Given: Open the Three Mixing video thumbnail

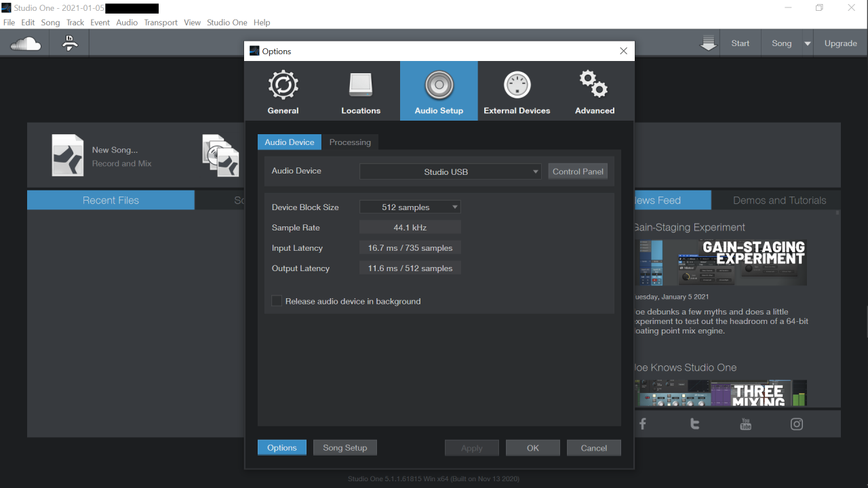Looking at the screenshot, I should (721, 393).
